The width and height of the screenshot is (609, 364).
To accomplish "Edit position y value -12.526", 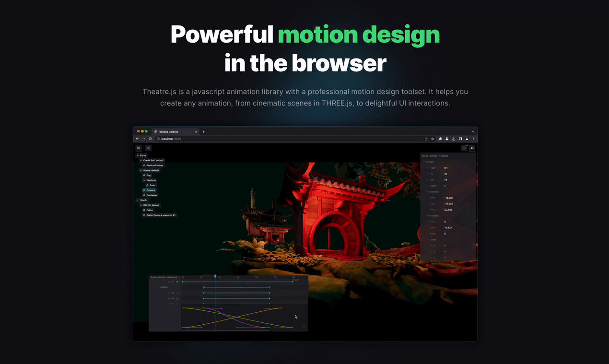I will point(449,204).
